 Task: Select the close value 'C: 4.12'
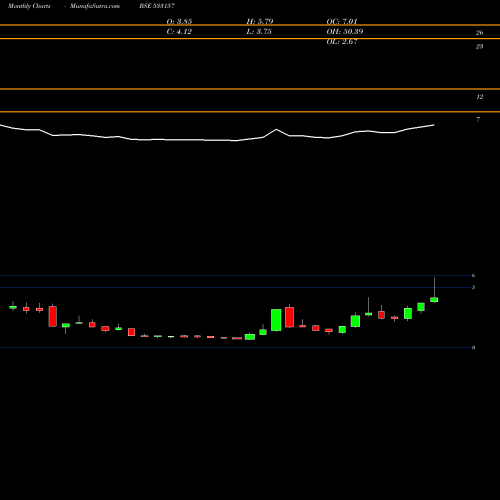[x=179, y=32]
